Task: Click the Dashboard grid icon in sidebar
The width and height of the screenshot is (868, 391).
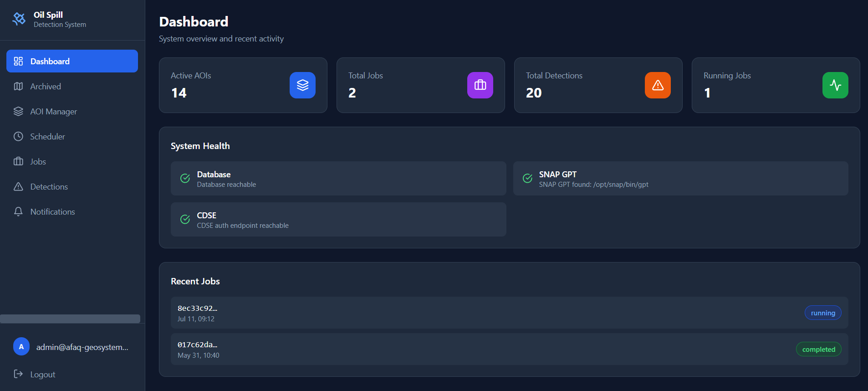Action: pyautogui.click(x=18, y=61)
